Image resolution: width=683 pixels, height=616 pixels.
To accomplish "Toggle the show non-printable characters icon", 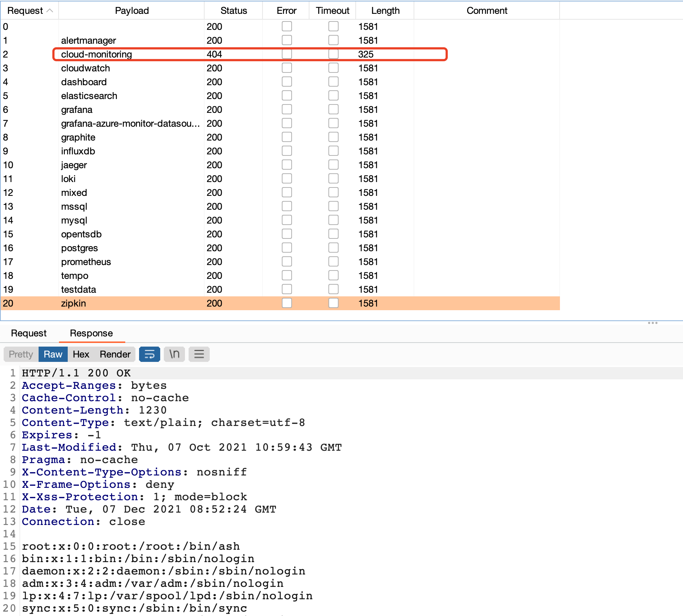I will pos(174,354).
